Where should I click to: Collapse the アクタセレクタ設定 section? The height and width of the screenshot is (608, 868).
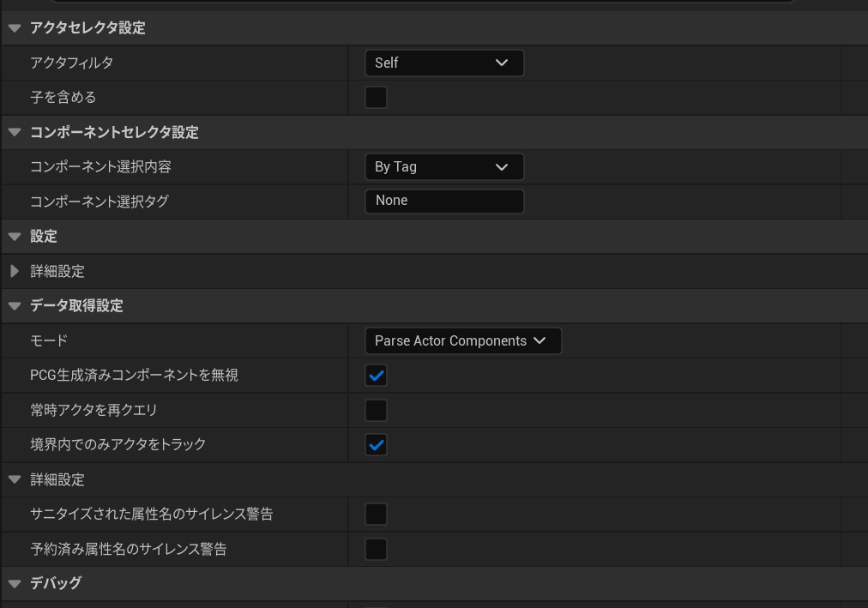15,27
